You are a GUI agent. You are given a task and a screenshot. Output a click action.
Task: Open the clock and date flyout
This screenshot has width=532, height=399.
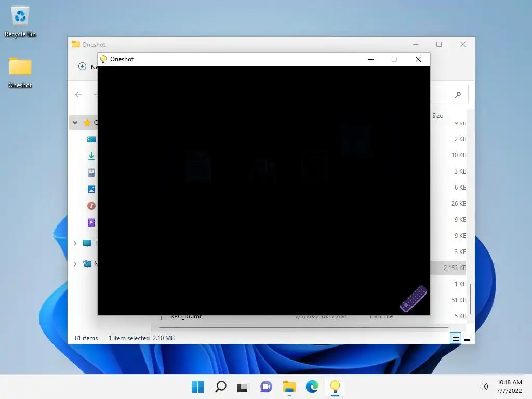(509, 387)
